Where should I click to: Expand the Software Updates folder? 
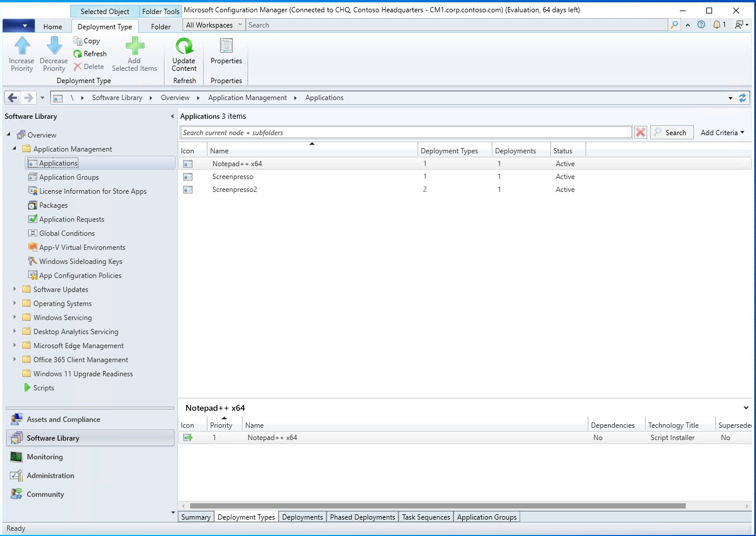coord(15,289)
